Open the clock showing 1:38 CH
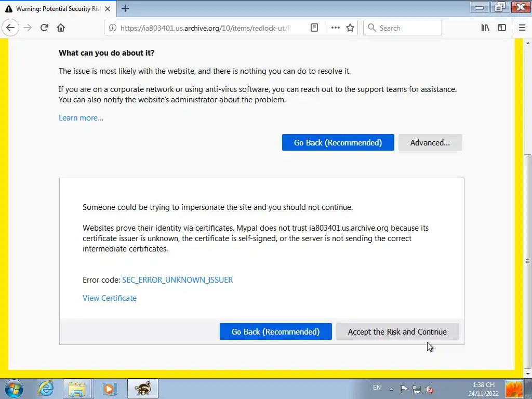Screen dimensions: 532x399 (x=484, y=389)
